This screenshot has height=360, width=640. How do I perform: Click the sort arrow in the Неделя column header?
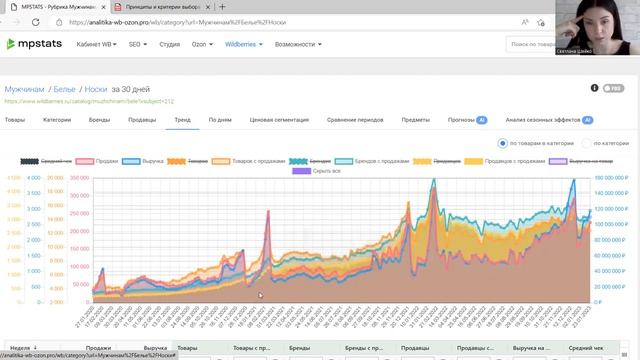point(36,348)
